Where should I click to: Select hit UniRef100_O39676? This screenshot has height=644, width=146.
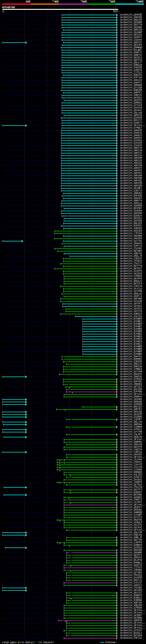click(131, 70)
